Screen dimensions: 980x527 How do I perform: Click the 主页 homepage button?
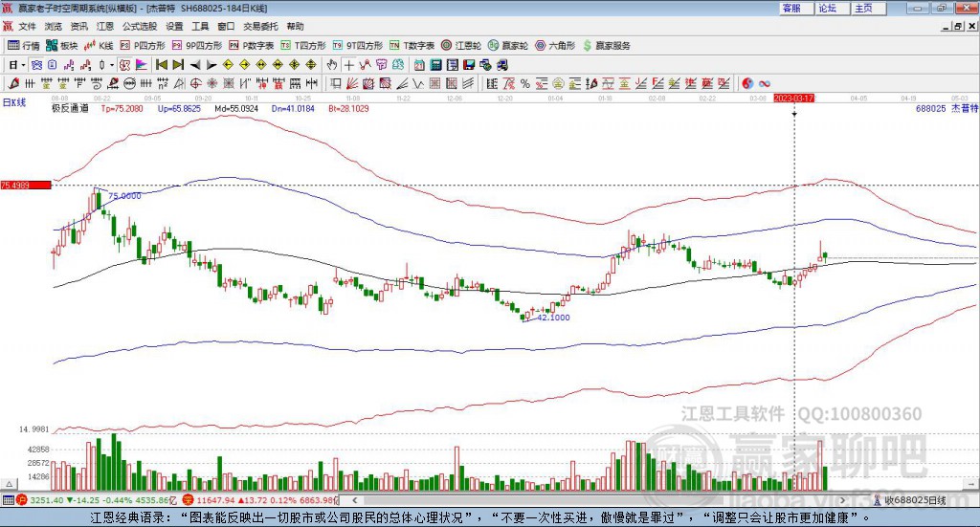(868, 8)
